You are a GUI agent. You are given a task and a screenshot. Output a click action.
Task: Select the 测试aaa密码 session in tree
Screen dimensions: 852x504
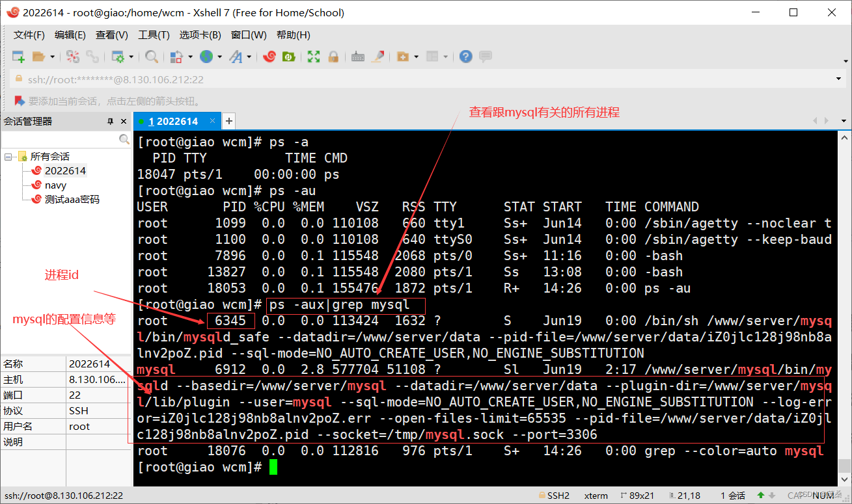tap(72, 200)
